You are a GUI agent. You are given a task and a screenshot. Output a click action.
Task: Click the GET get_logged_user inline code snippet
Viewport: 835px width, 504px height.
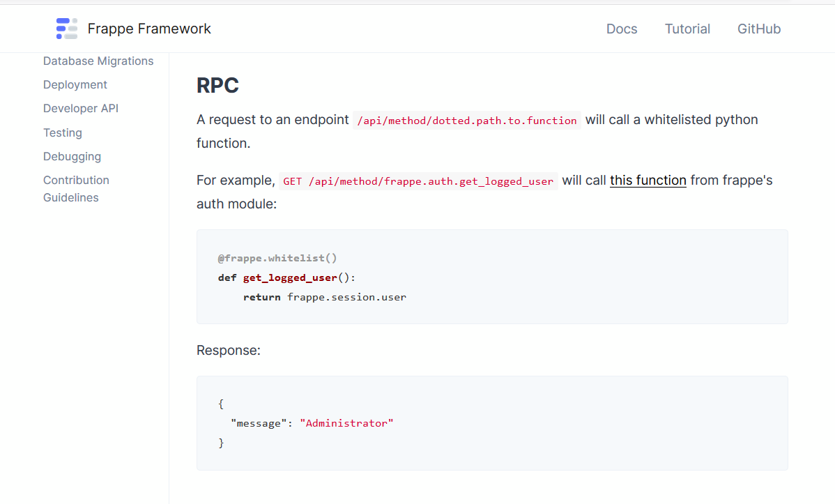pos(418,181)
